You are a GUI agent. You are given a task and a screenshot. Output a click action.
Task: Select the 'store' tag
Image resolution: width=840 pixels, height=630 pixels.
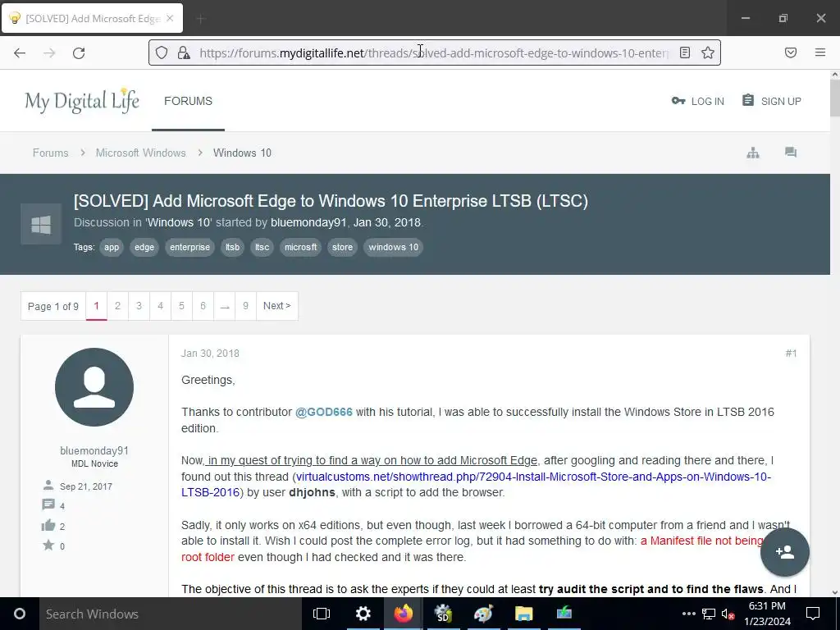click(342, 247)
